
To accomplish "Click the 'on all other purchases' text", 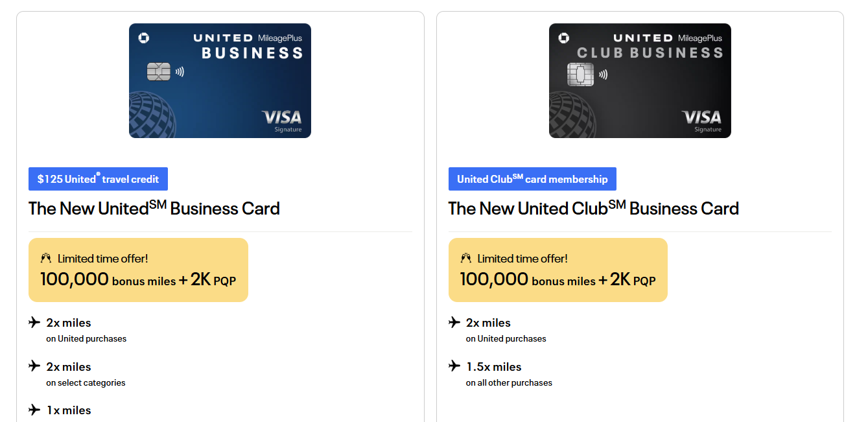I will 509,382.
